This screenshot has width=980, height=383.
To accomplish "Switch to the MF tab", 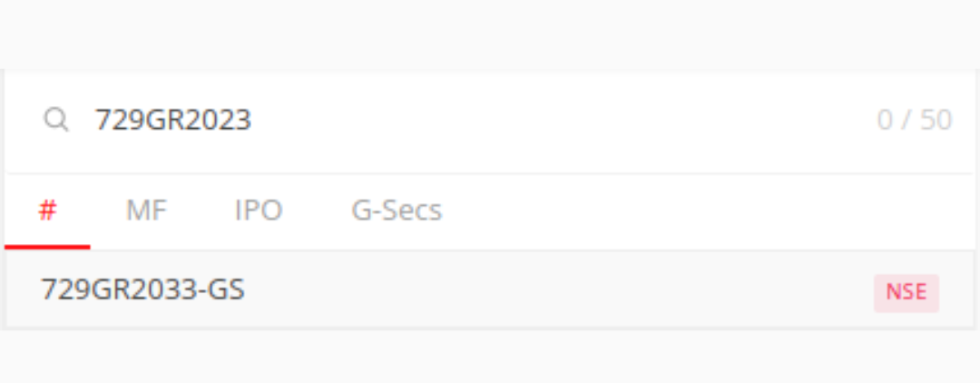I will tap(146, 211).
